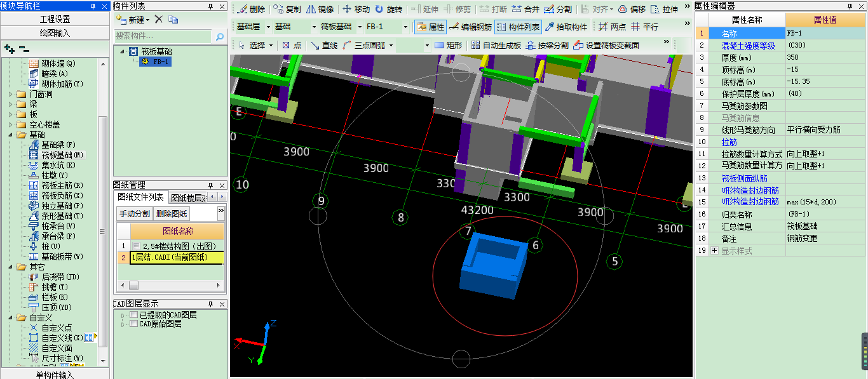Switch to 图纸楼层 tab
Viewport: 868px width, 379px height.
pyautogui.click(x=189, y=197)
